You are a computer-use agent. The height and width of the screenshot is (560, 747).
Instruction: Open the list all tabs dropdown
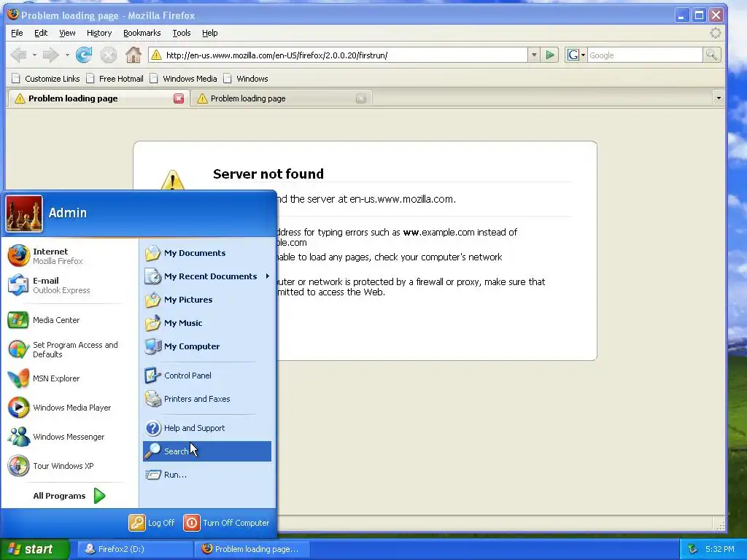719,98
